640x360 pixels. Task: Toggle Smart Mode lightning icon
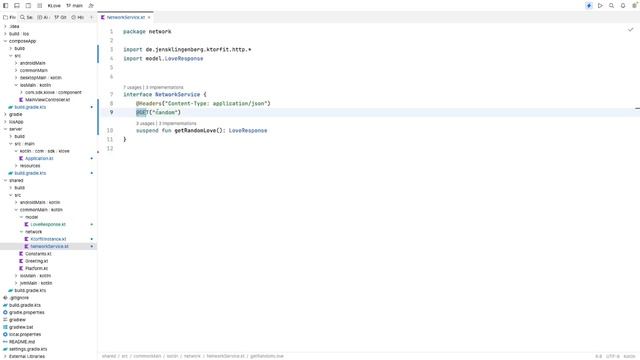pyautogui.click(x=589, y=6)
